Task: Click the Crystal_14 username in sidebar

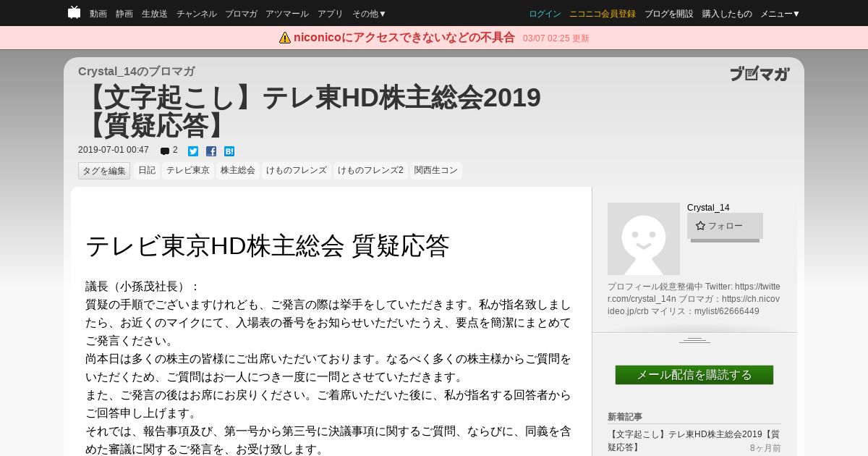Action: point(708,208)
